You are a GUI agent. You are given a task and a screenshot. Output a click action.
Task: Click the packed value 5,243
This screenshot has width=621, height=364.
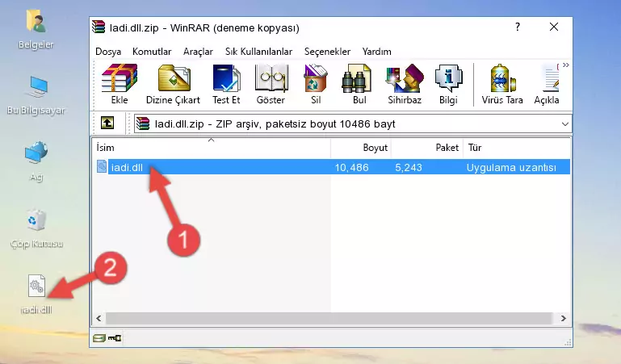pos(409,167)
